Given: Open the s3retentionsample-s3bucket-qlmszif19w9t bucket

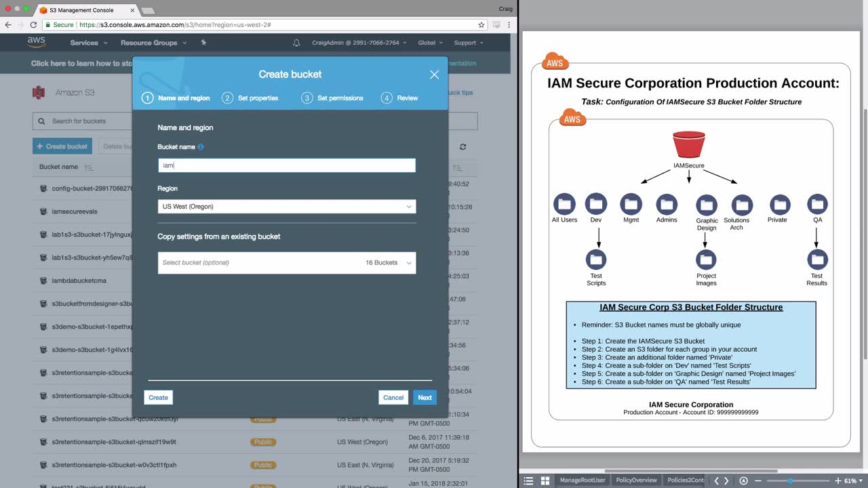Looking at the screenshot, I should (x=114, y=442).
